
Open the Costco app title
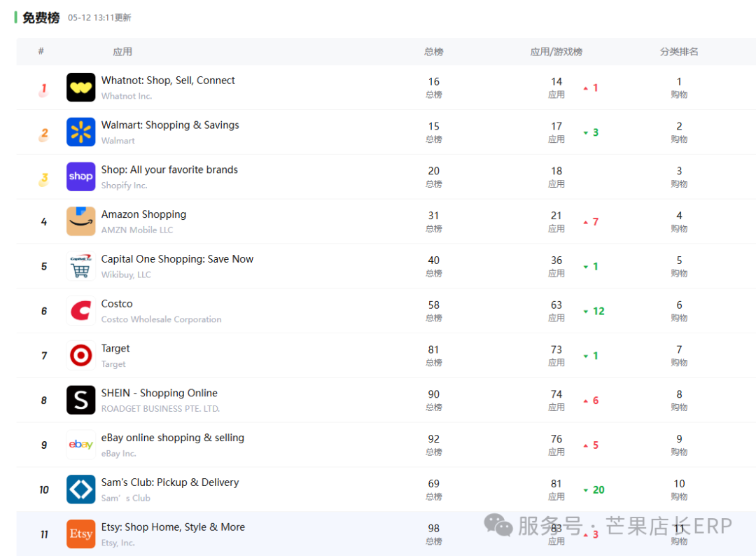117,304
